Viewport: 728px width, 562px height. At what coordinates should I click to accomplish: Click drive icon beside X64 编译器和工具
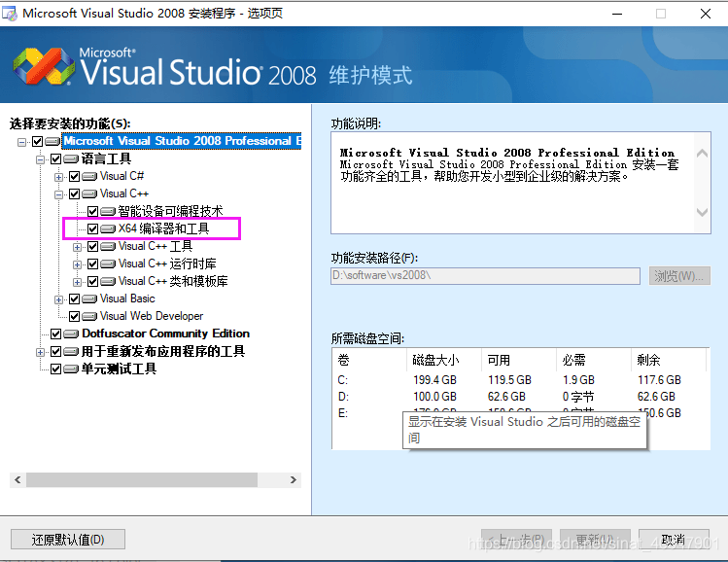pos(108,228)
